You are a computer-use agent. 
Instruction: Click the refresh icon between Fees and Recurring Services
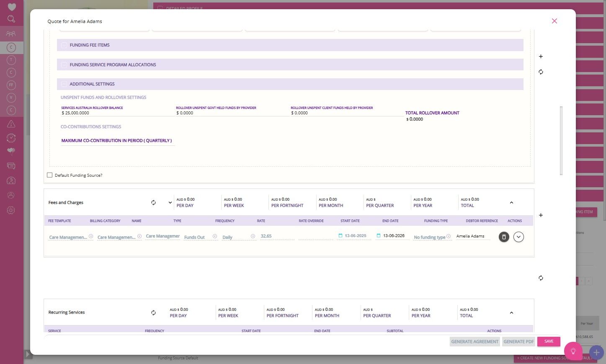[x=541, y=278]
